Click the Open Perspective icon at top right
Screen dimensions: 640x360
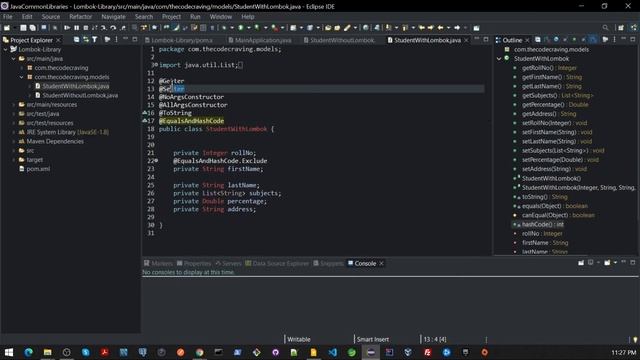(621, 28)
